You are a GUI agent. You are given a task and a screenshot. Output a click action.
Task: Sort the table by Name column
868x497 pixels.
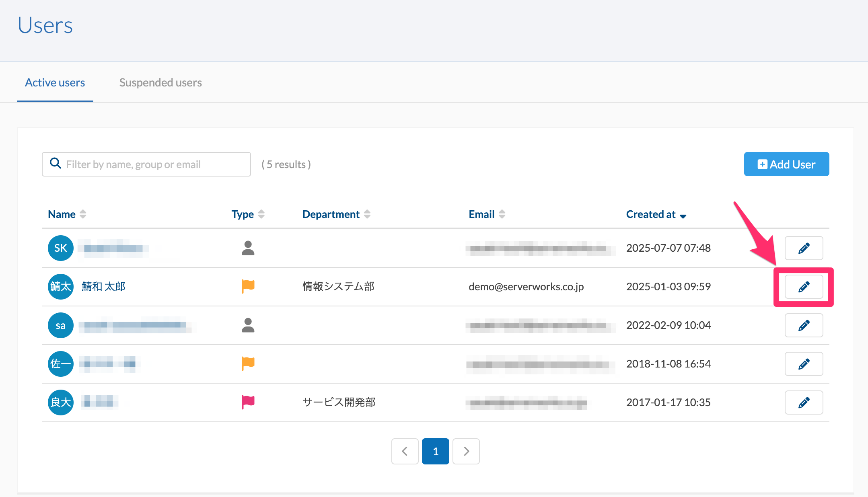click(x=67, y=214)
